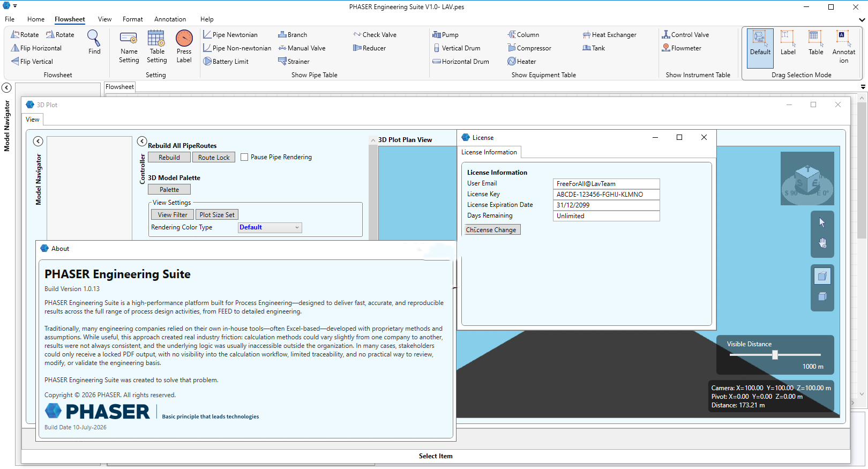The image size is (868, 469).
Task: Click the View Filter button
Action: point(173,214)
